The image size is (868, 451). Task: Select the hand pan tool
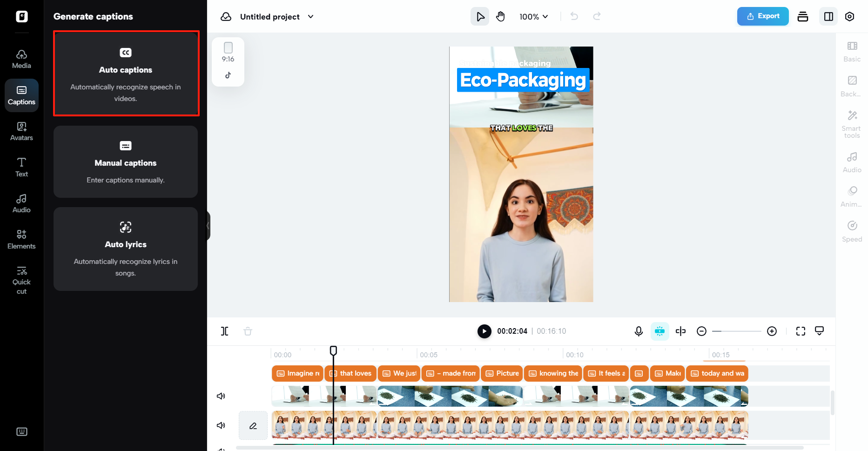click(x=500, y=17)
